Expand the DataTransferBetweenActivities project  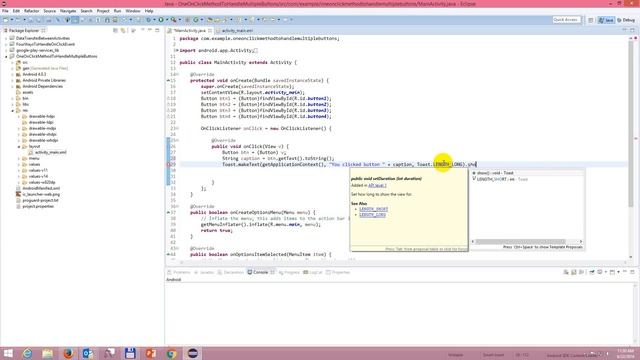[6, 38]
